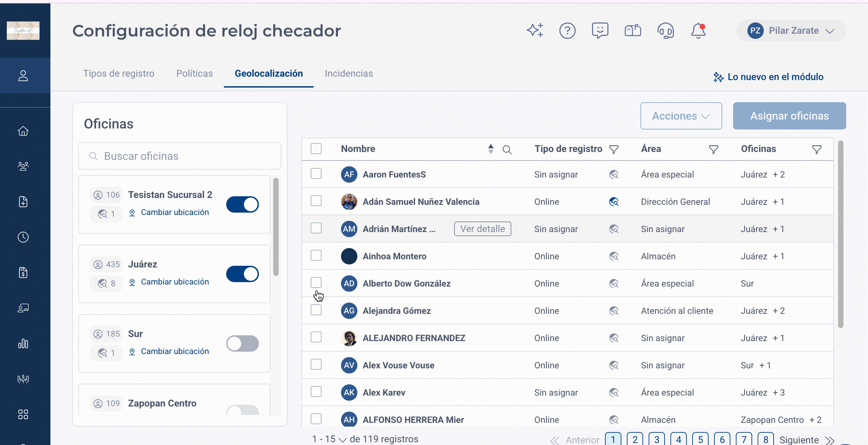Switch to Políticas tab
The height and width of the screenshot is (445, 868).
[195, 74]
